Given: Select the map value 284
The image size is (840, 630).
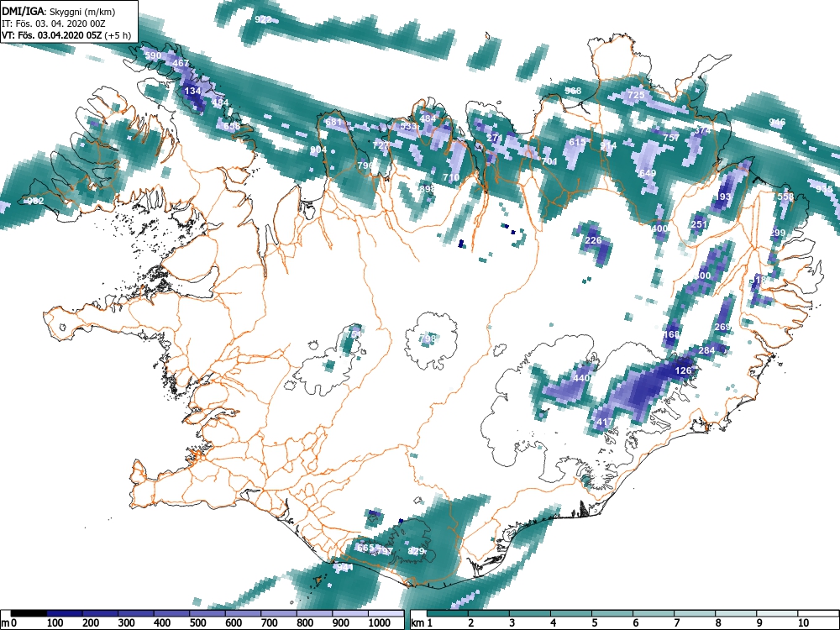Looking at the screenshot, I should 706,351.
